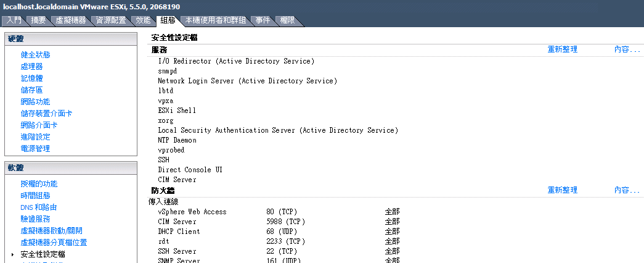
Task: Click the 軟體 panel header
Action: point(71,168)
